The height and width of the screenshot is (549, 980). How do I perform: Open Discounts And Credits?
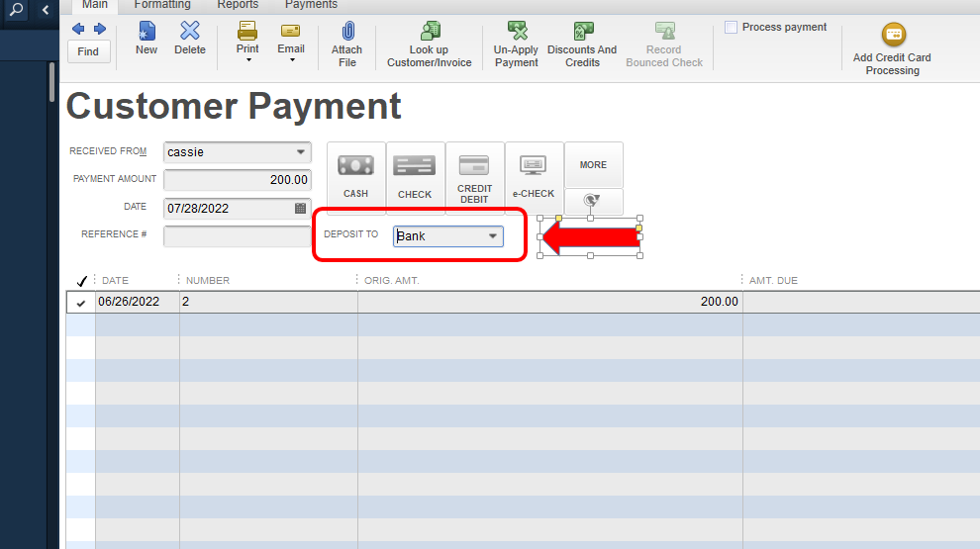click(x=582, y=45)
